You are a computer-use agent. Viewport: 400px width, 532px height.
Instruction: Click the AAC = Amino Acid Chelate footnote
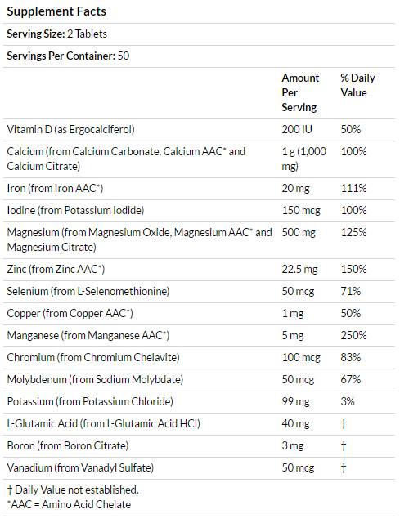click(69, 504)
